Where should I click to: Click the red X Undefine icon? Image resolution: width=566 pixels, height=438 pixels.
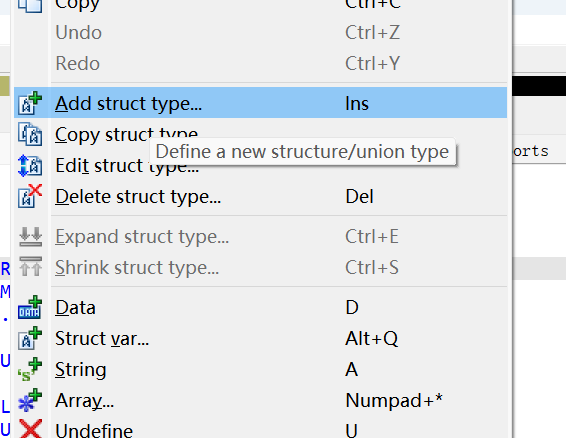click(30, 429)
